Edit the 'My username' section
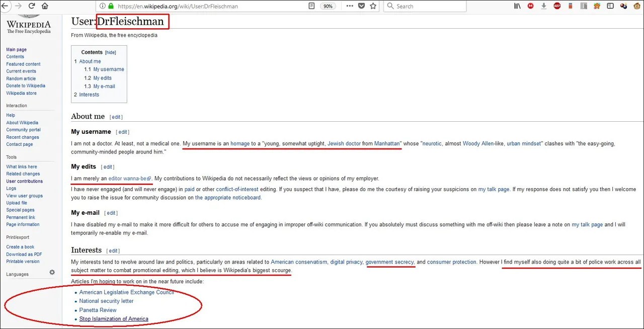The image size is (644, 329). pyautogui.click(x=123, y=132)
